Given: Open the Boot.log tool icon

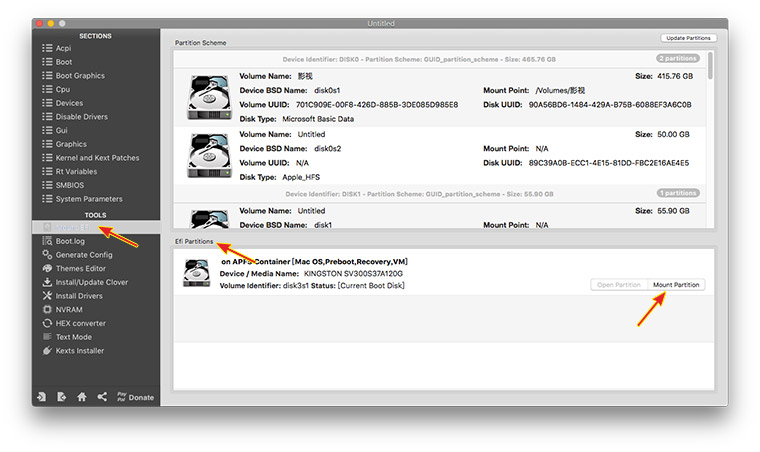Looking at the screenshot, I should pyautogui.click(x=47, y=241).
